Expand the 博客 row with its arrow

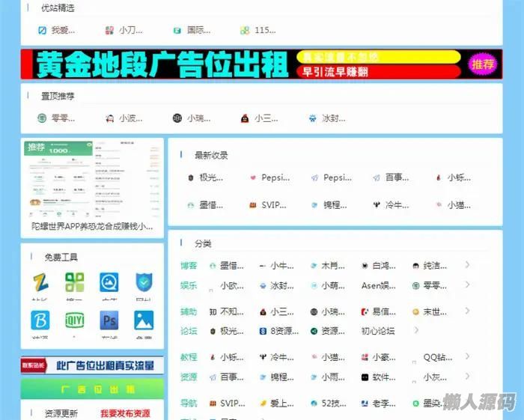click(x=468, y=265)
